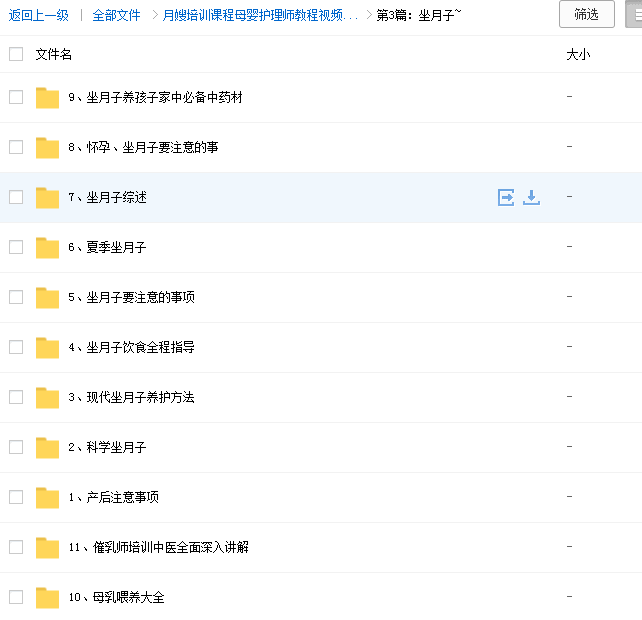642x620 pixels.
Task: Open the 月嫂培训课程母婴护理师教程视频 breadcrumb
Action: [260, 15]
